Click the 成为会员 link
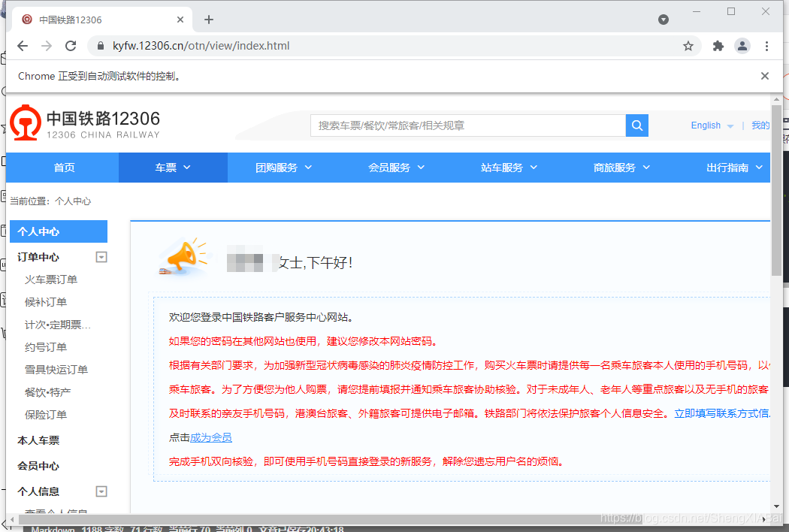The width and height of the screenshot is (789, 532). (211, 437)
